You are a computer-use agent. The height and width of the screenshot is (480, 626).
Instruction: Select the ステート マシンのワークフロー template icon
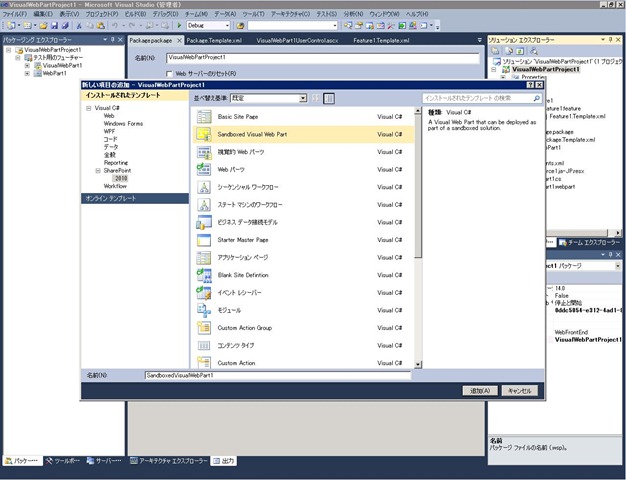(x=204, y=204)
